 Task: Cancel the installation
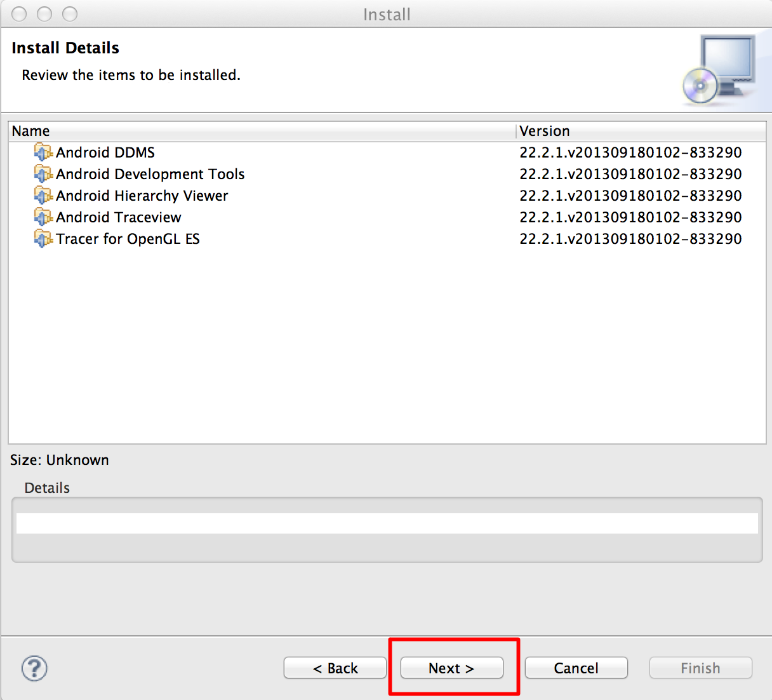576,668
